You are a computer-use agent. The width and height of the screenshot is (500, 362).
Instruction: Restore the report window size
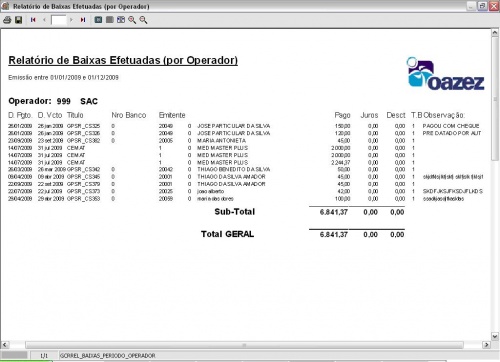click(482, 6)
